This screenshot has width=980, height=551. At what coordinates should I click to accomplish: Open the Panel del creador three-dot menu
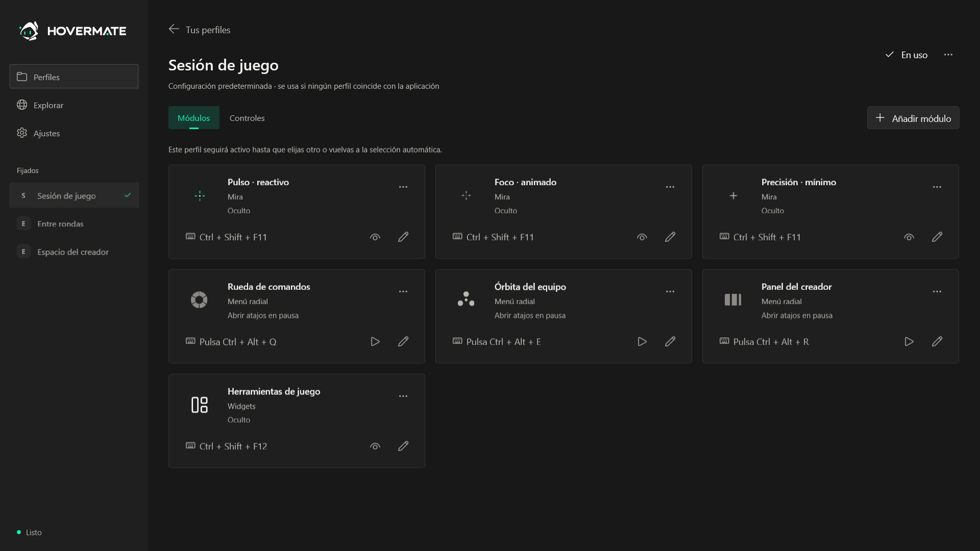937,292
